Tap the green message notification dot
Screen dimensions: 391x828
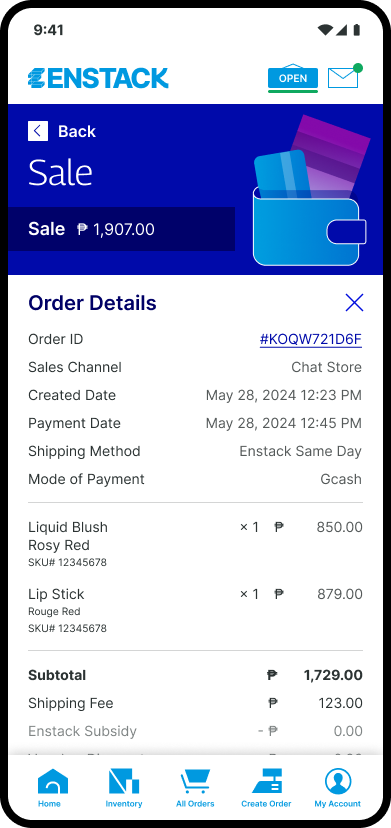358,68
